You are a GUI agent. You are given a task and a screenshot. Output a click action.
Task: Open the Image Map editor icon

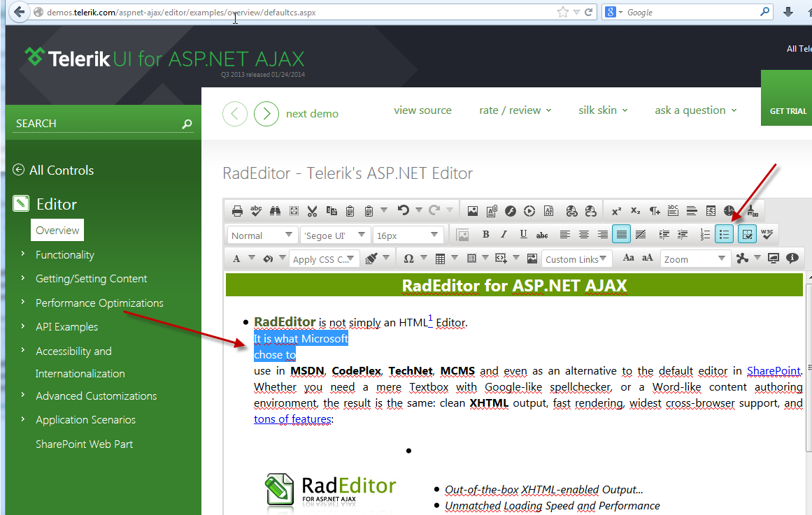[x=532, y=259]
